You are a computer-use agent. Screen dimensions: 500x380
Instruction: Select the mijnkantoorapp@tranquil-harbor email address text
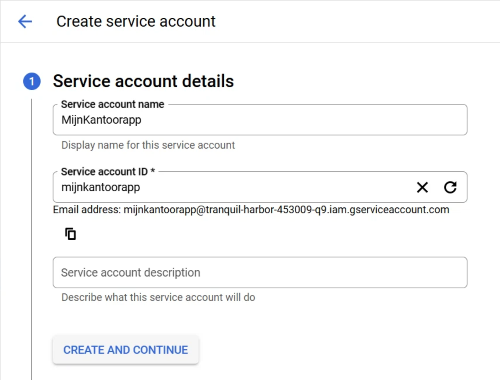click(x=286, y=210)
